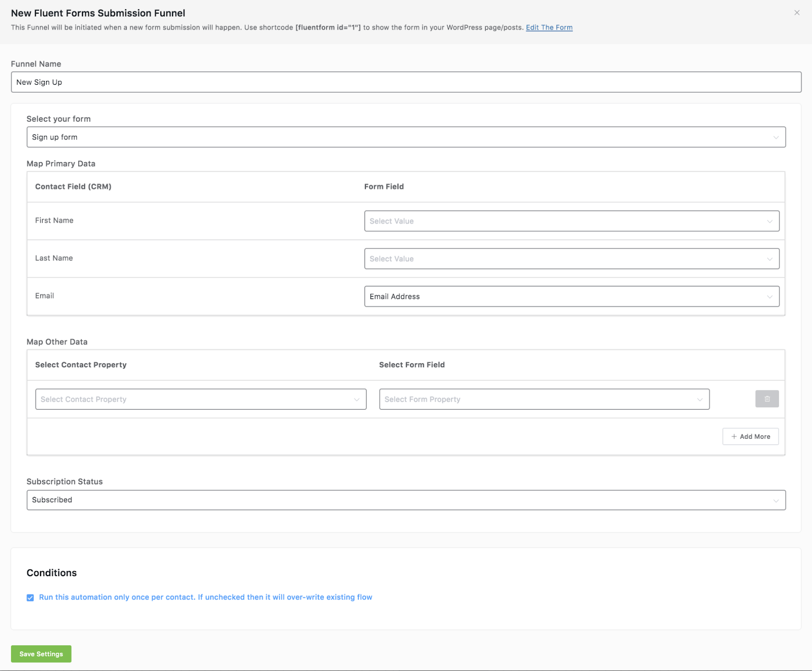Viewport: 812px width, 671px height.
Task: Toggle run automation once per contact checkbox
Action: [30, 597]
